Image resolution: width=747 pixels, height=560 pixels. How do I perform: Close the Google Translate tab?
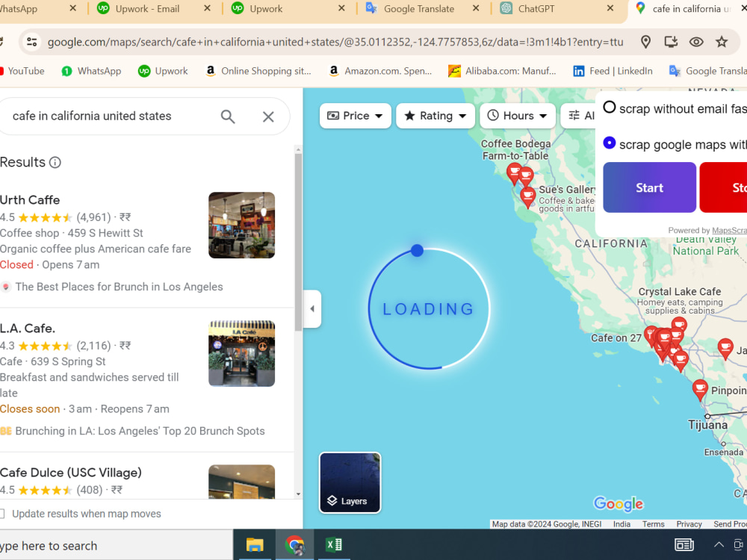pos(475,8)
